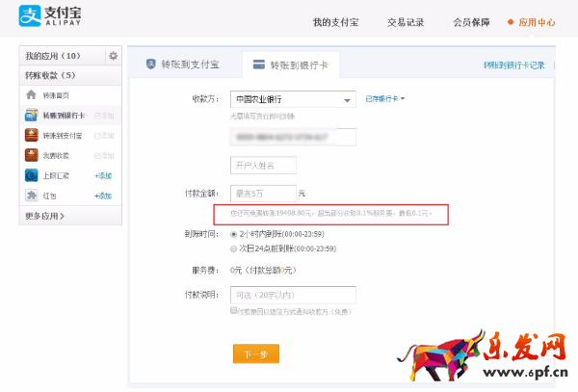Open 应用中心 in the top navigation
This screenshot has height=392, width=578.
[537, 22]
